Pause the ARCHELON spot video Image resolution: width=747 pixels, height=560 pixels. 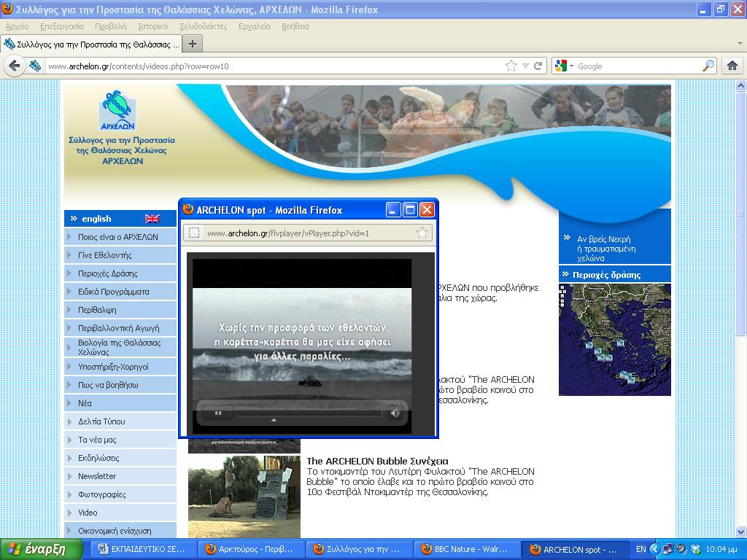(218, 413)
